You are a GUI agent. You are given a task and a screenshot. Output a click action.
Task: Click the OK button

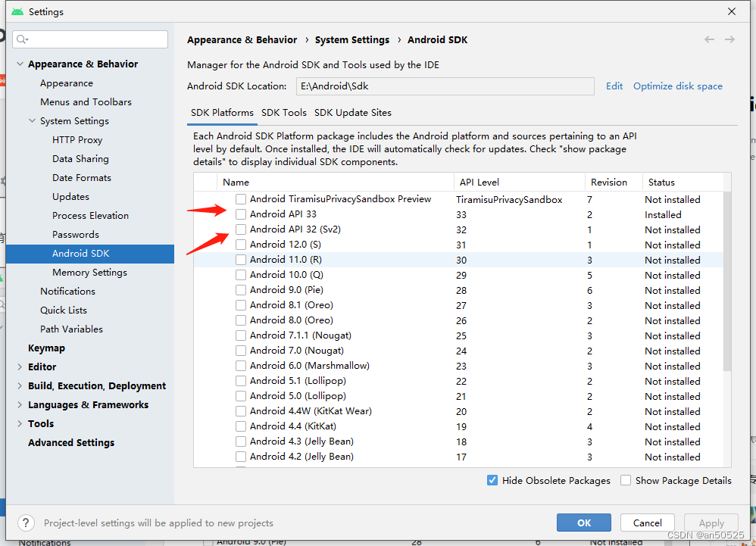[x=584, y=523]
